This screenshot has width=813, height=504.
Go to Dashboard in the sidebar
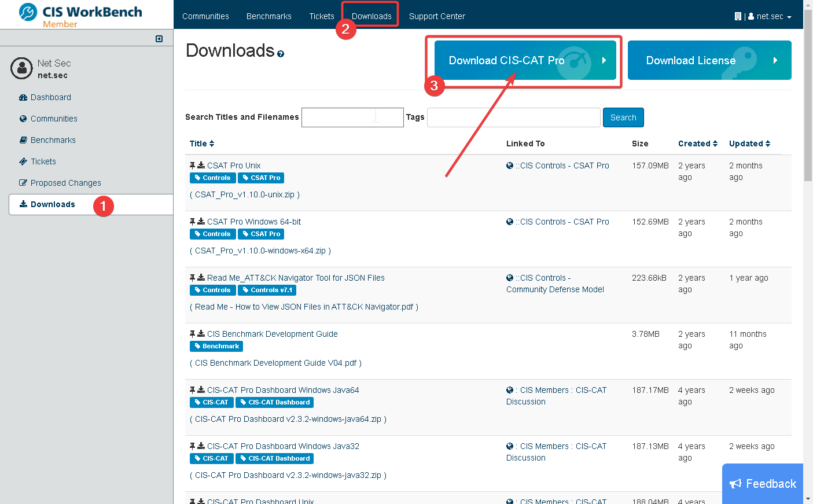(45, 97)
